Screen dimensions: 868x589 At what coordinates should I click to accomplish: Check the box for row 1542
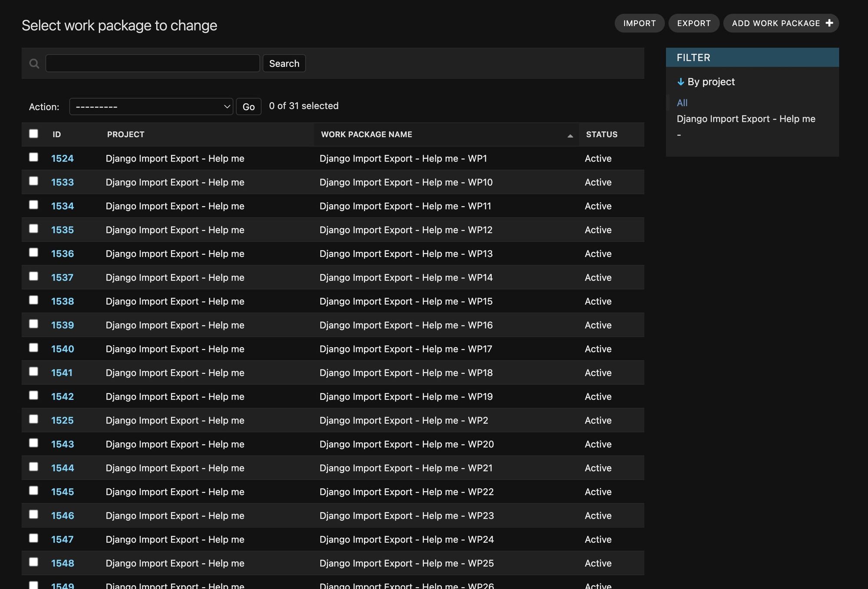tap(33, 395)
